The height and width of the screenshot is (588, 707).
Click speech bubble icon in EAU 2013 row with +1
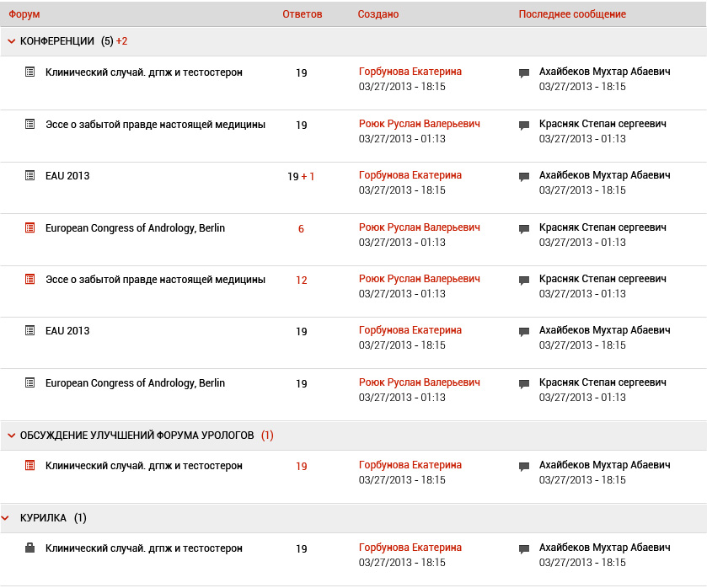524,177
